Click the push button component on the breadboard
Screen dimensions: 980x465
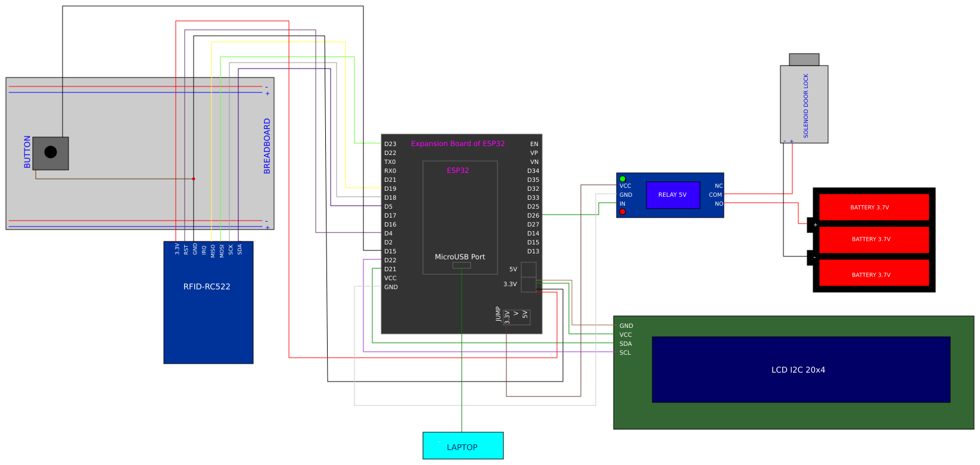51,153
